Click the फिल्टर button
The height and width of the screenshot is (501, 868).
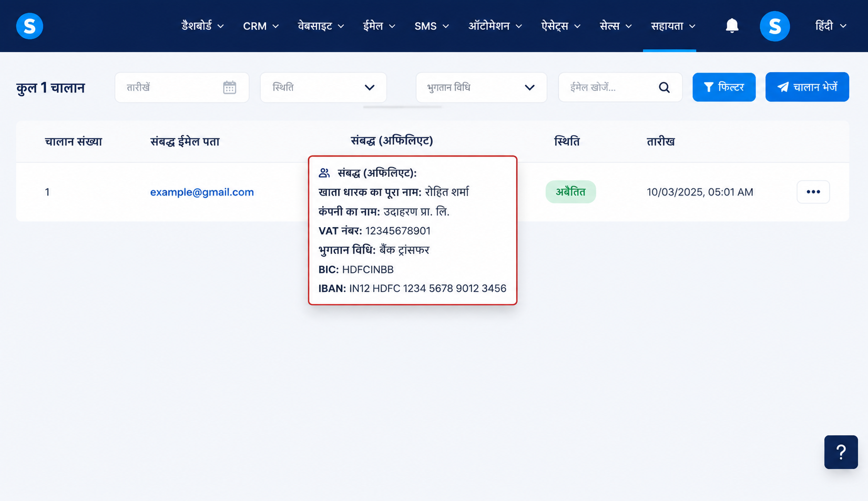pyautogui.click(x=724, y=87)
